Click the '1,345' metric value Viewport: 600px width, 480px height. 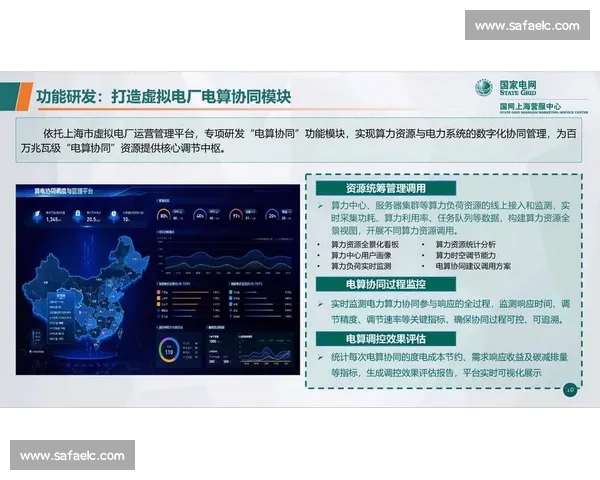coord(53,219)
